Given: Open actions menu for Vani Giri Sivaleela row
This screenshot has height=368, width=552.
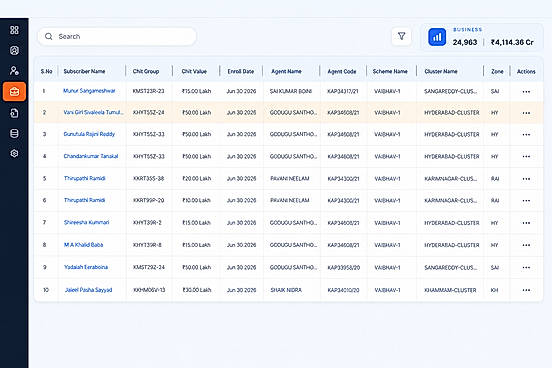Looking at the screenshot, I should [x=526, y=113].
